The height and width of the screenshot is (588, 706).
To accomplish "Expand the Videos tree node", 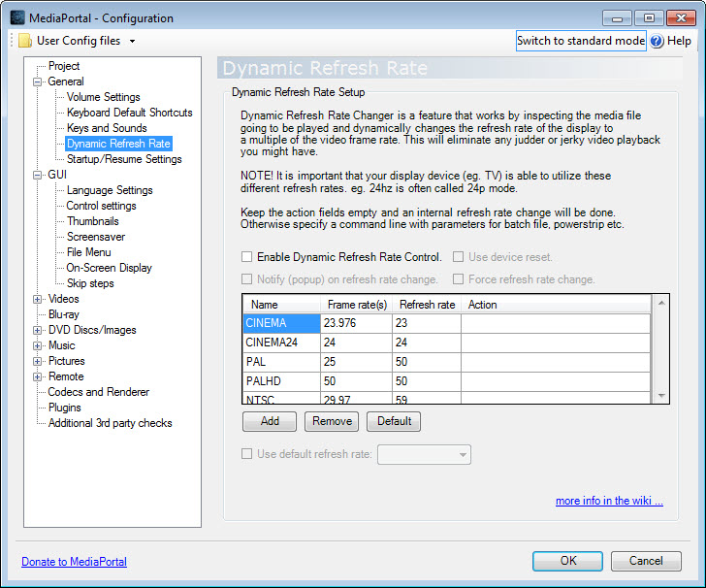I will tap(38, 299).
